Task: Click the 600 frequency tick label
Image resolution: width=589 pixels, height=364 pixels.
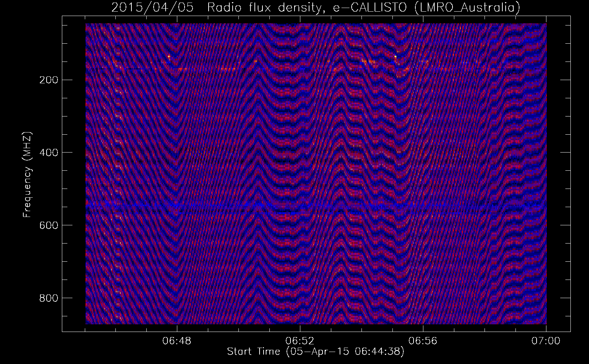Action: (x=48, y=225)
